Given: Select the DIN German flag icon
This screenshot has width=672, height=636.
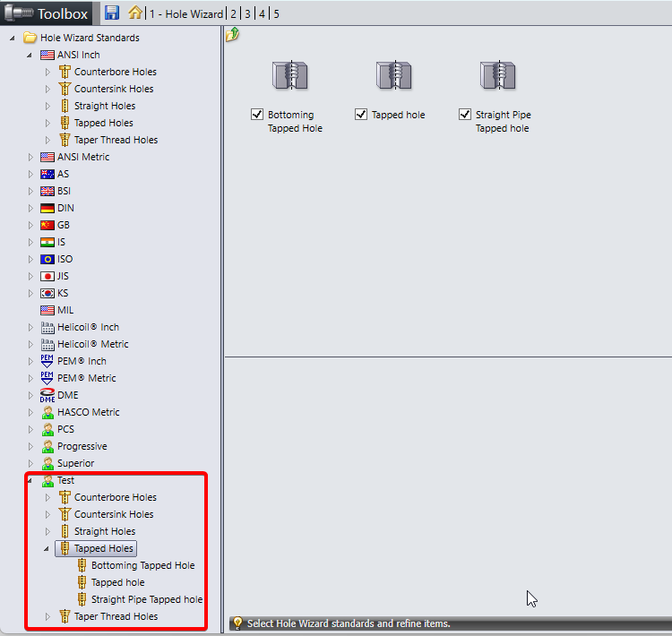Looking at the screenshot, I should tap(47, 208).
